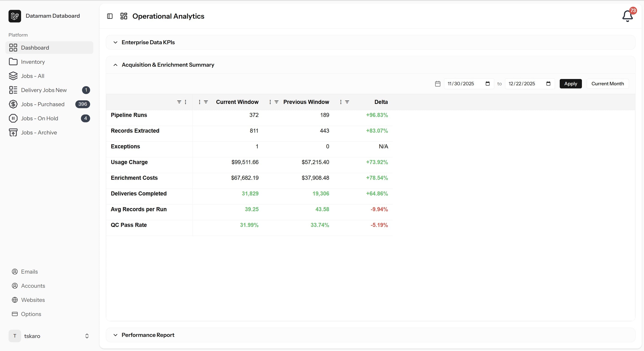Click the 396 badge on Jobs - Purchased

pyautogui.click(x=82, y=104)
